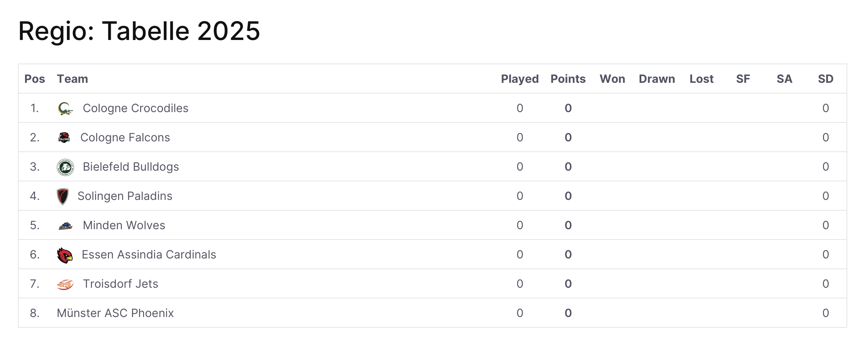Open the Münster ASC Phoenix team link
Image resolution: width=868 pixels, height=352 pixels.
[x=115, y=313]
